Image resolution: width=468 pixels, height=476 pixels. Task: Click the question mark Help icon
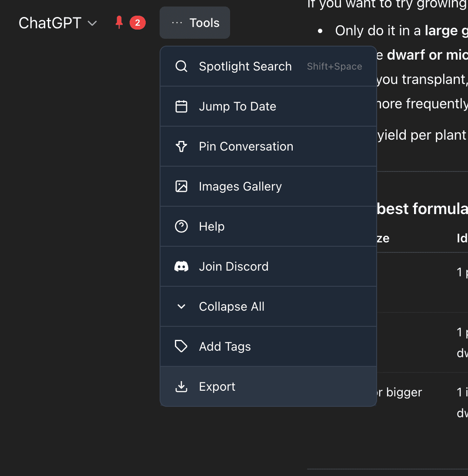(x=181, y=226)
